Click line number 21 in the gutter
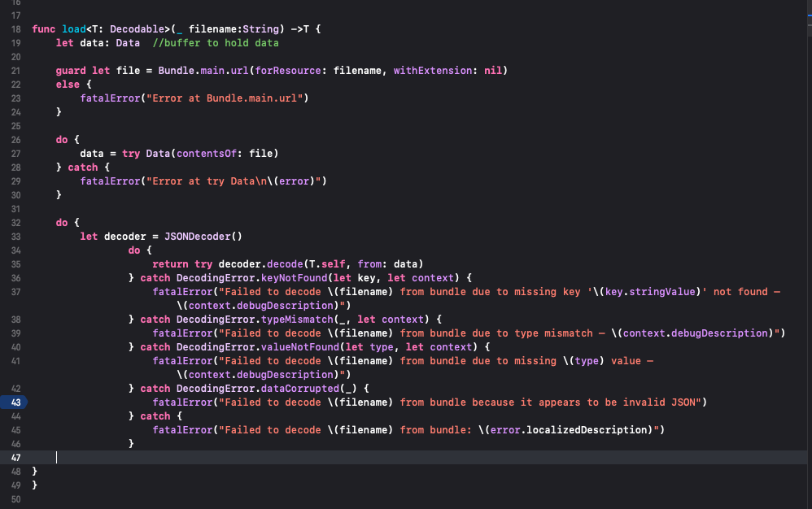812x509 pixels. 15,71
